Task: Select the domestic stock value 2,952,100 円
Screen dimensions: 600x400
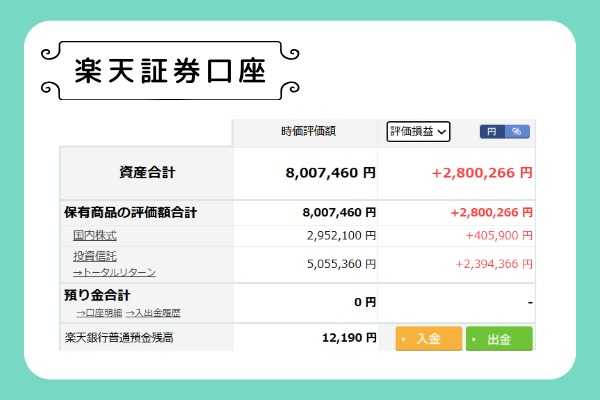Action: [341, 235]
